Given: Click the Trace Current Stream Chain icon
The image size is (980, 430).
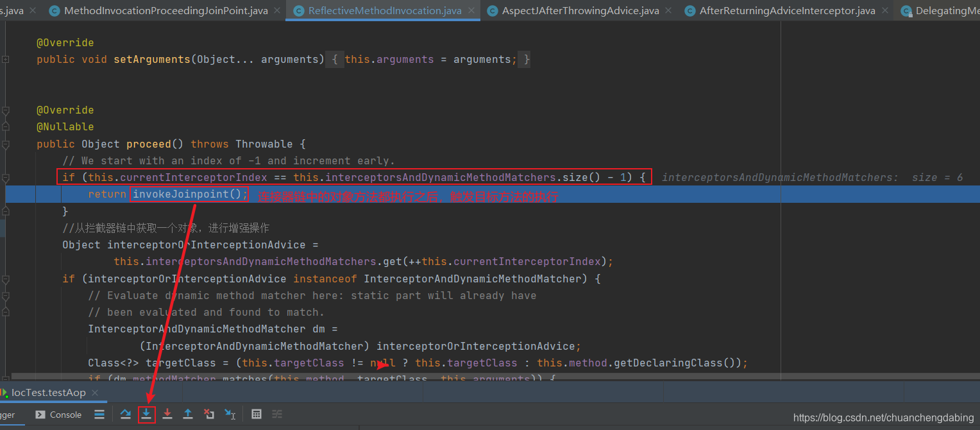Looking at the screenshot, I should (277, 415).
